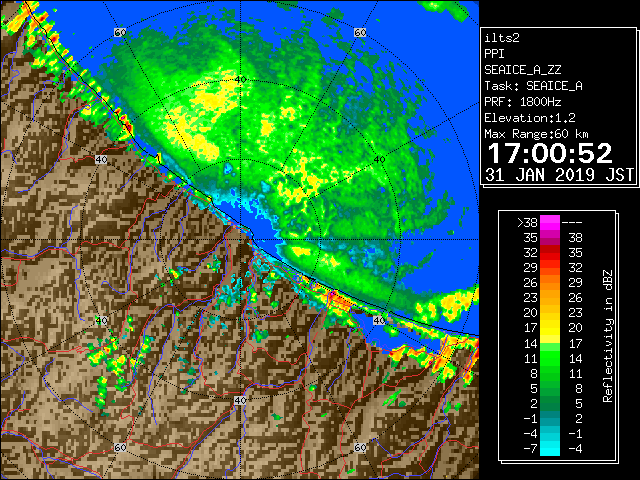The height and width of the screenshot is (480, 640).
Task: Select the radar name text 'ilts2'
Action: pyautogui.click(x=502, y=38)
